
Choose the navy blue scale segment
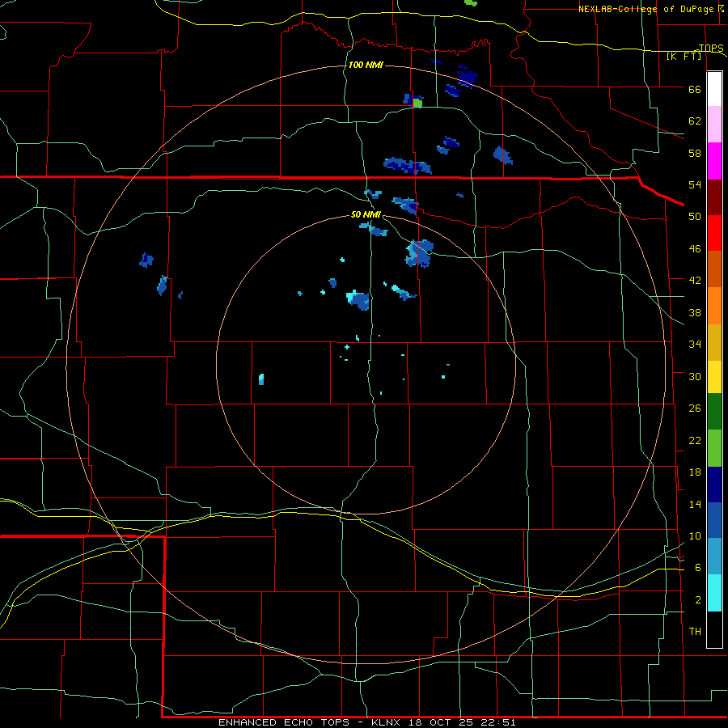click(x=714, y=485)
